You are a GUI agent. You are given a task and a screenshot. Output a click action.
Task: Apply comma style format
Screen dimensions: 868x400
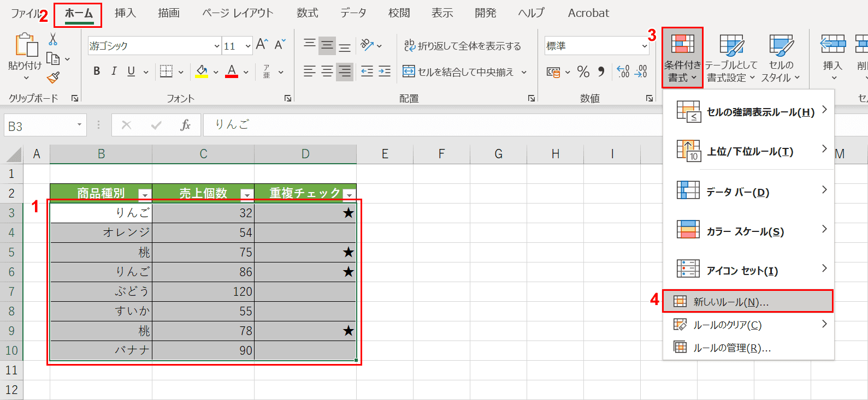(x=601, y=71)
